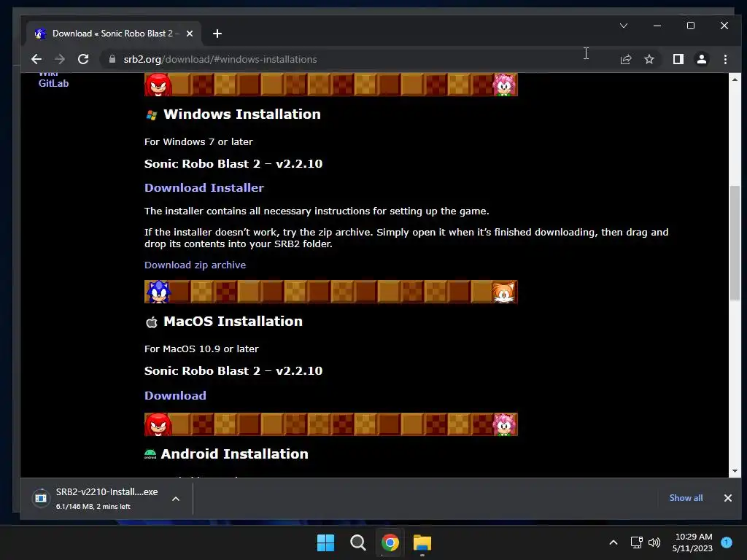Image resolution: width=747 pixels, height=560 pixels.
Task: Open tab search dropdown chevron
Action: click(624, 26)
